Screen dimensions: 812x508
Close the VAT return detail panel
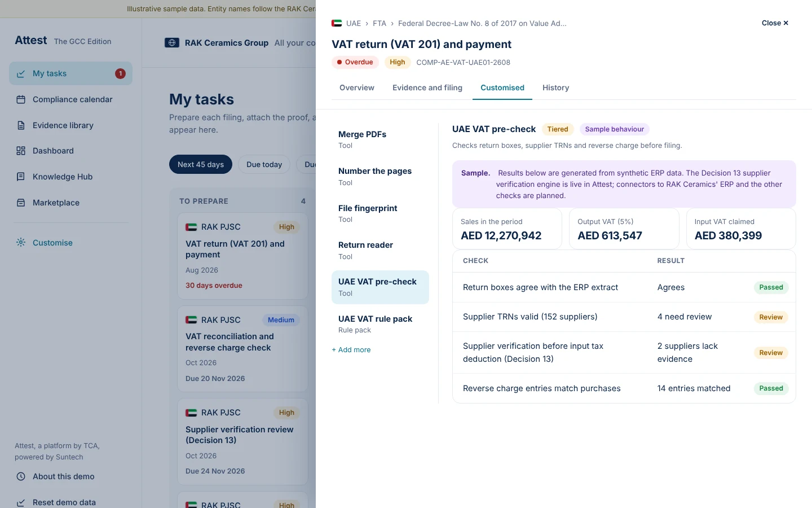pyautogui.click(x=775, y=23)
